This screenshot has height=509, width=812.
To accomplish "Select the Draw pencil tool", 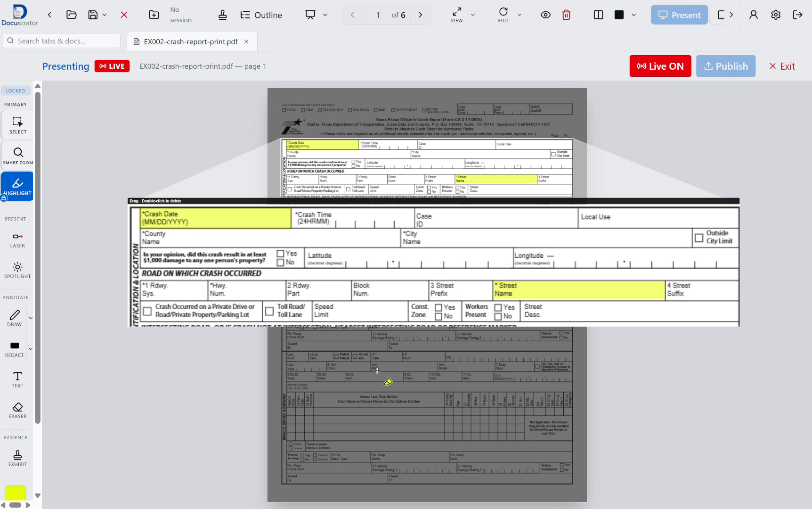I will 15,318.
